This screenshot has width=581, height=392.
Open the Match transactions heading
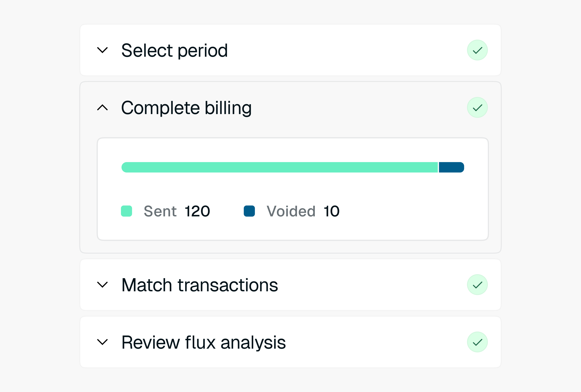(200, 285)
